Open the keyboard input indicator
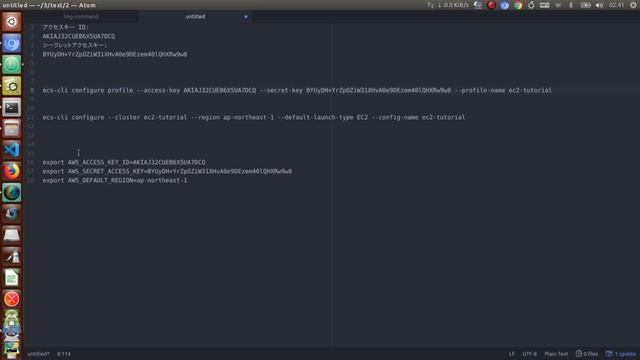The width and height of the screenshot is (640, 360). pyautogui.click(x=544, y=5)
